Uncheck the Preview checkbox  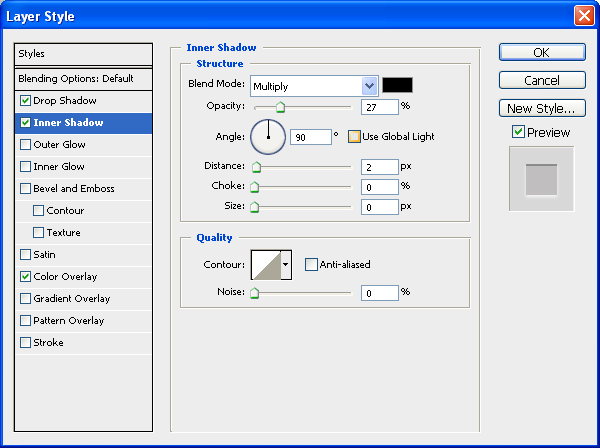518,132
